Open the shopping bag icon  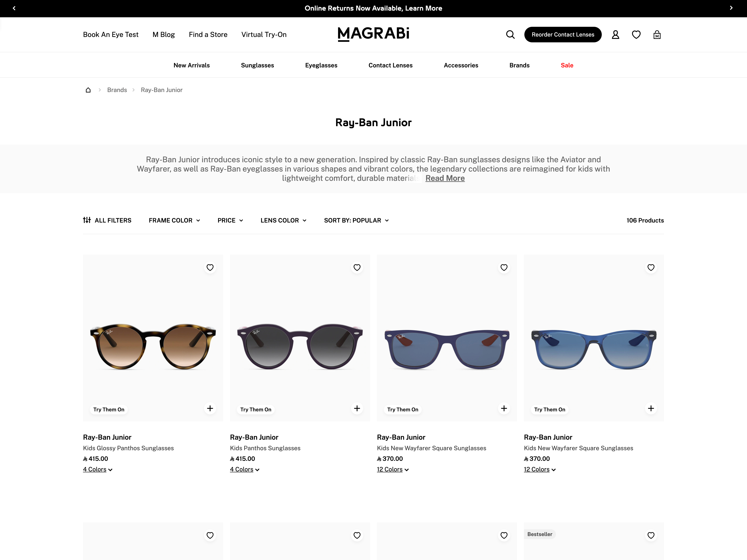[657, 34]
